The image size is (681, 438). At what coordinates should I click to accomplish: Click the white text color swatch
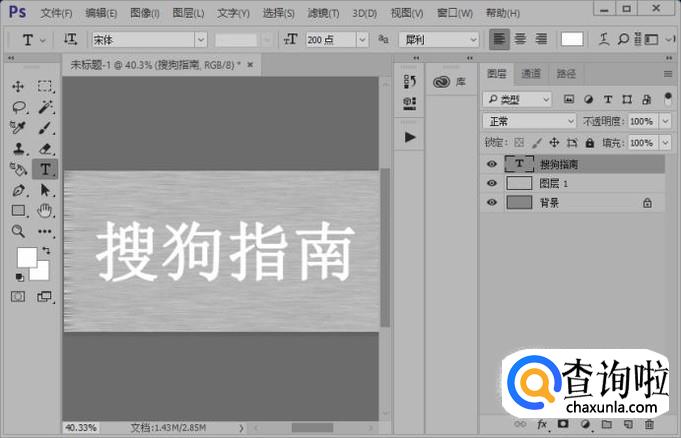(572, 40)
